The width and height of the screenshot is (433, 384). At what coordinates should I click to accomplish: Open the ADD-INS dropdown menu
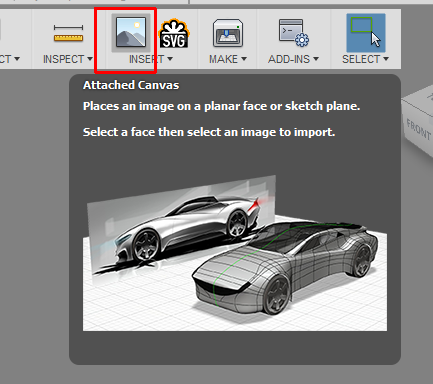tap(293, 59)
